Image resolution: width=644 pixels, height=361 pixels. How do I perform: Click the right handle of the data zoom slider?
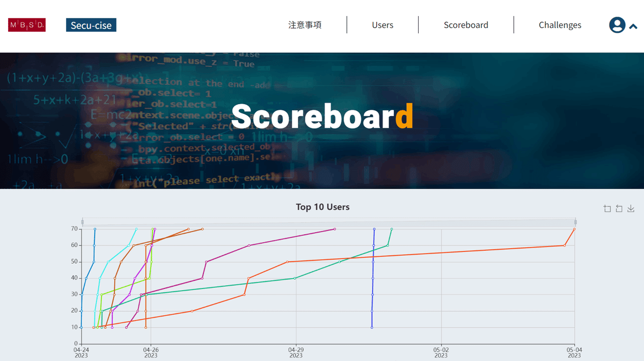point(575,221)
